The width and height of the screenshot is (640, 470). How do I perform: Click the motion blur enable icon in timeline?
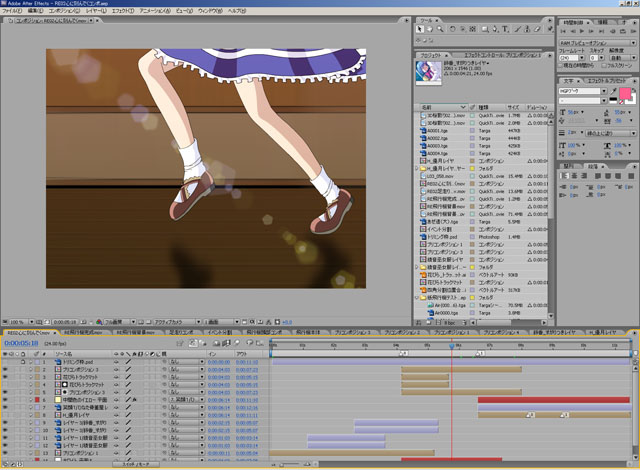tap(237, 343)
